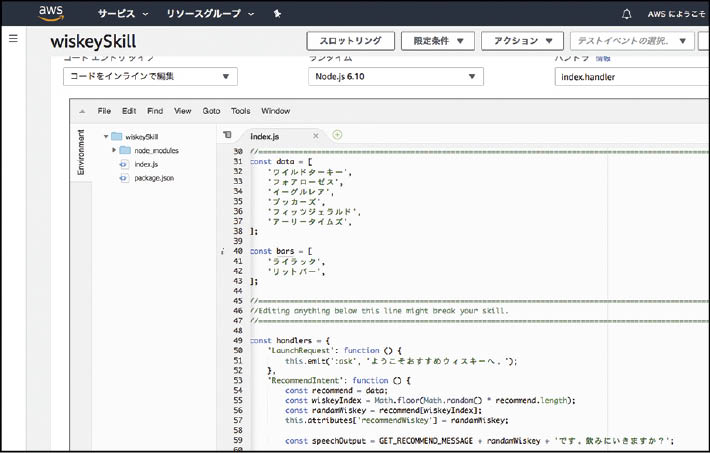The height and width of the screenshot is (453, 710).
Task: Click 'const bars' on line 40
Action: point(272,251)
